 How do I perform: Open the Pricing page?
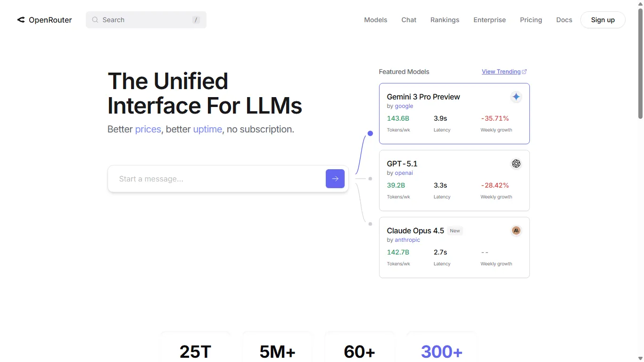[531, 20]
